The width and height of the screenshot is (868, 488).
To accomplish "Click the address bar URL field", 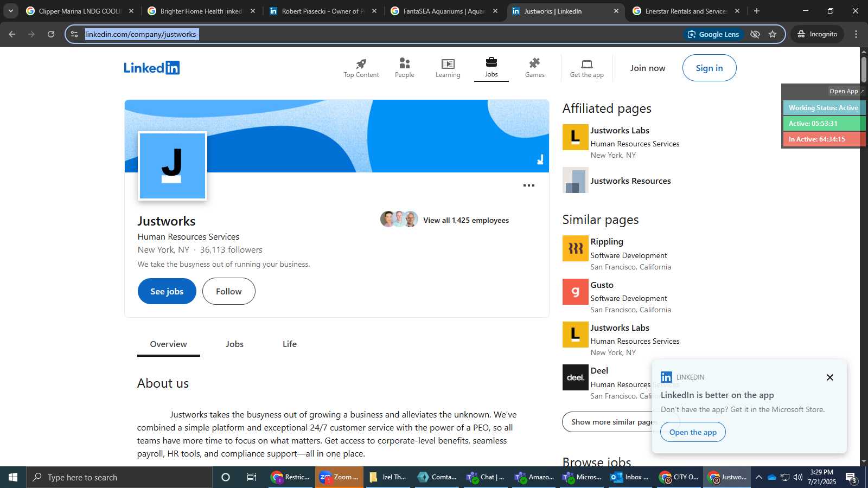I will (x=380, y=34).
